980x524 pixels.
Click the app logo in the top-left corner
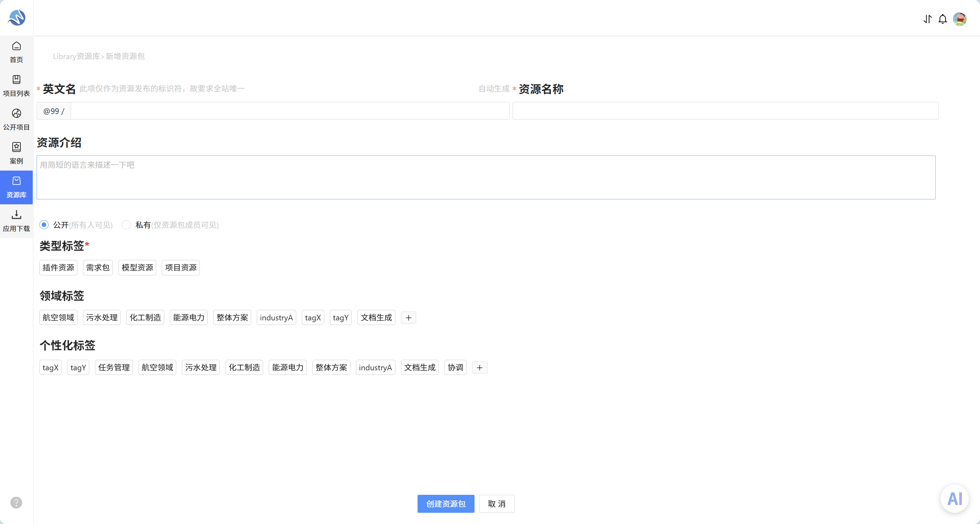click(x=17, y=18)
